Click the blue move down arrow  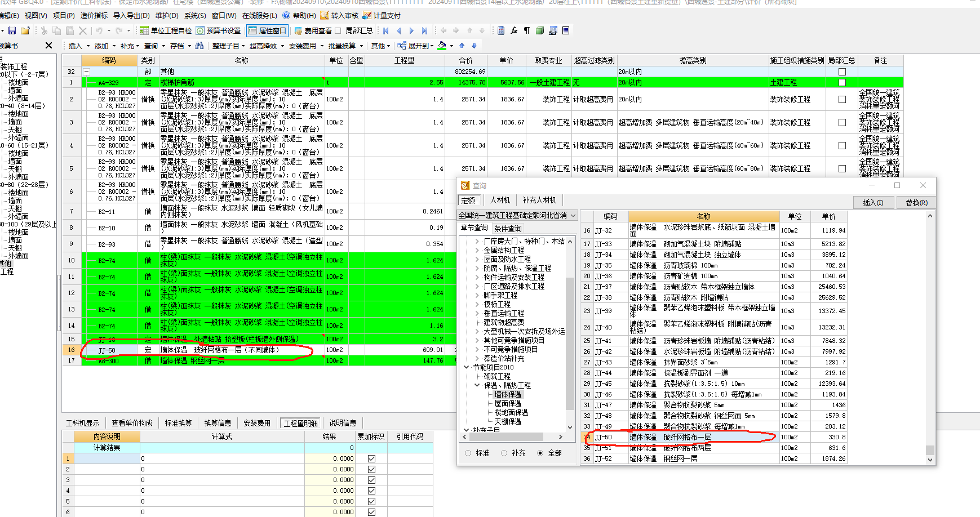click(x=474, y=46)
